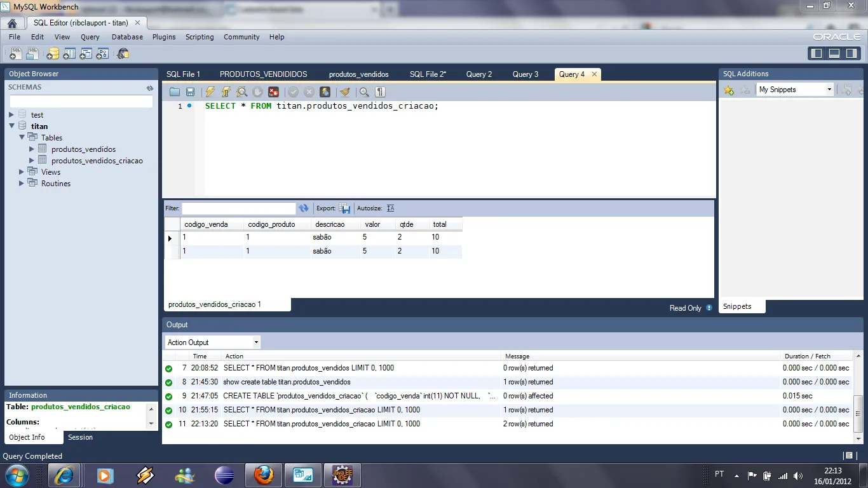Toggle the right sidebar panel visibility
The image size is (868, 488).
click(851, 53)
